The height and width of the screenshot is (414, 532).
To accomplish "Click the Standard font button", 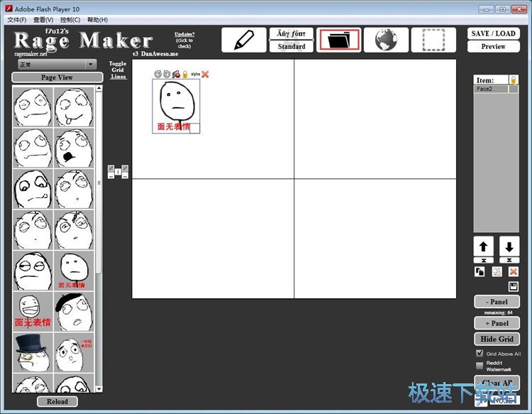I will click(x=291, y=46).
